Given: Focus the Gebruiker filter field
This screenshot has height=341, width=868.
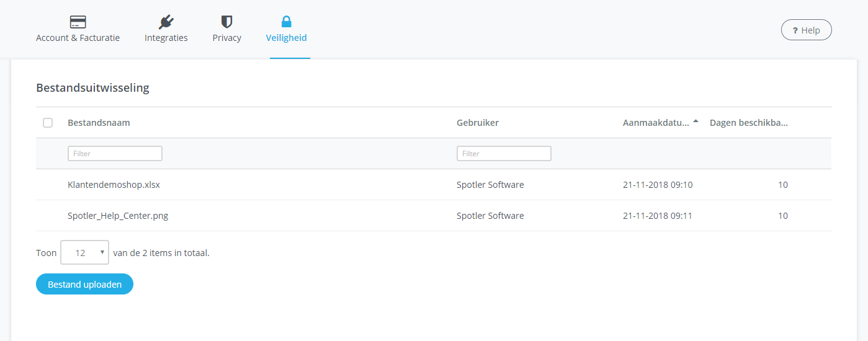Looking at the screenshot, I should (x=504, y=154).
